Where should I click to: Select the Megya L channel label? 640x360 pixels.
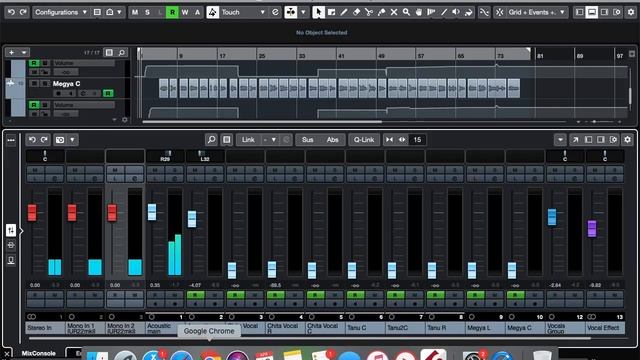[x=485, y=328]
